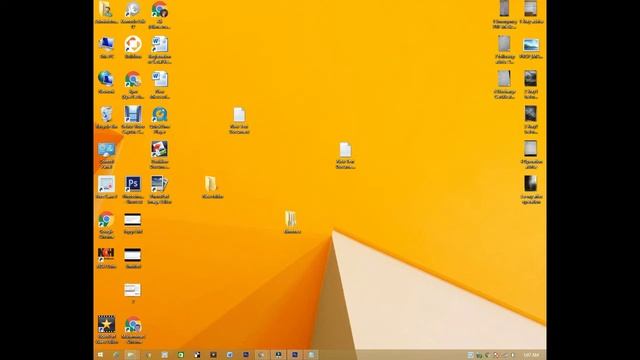Open the Windows Start button
This screenshot has width=640, height=360.
click(x=100, y=355)
